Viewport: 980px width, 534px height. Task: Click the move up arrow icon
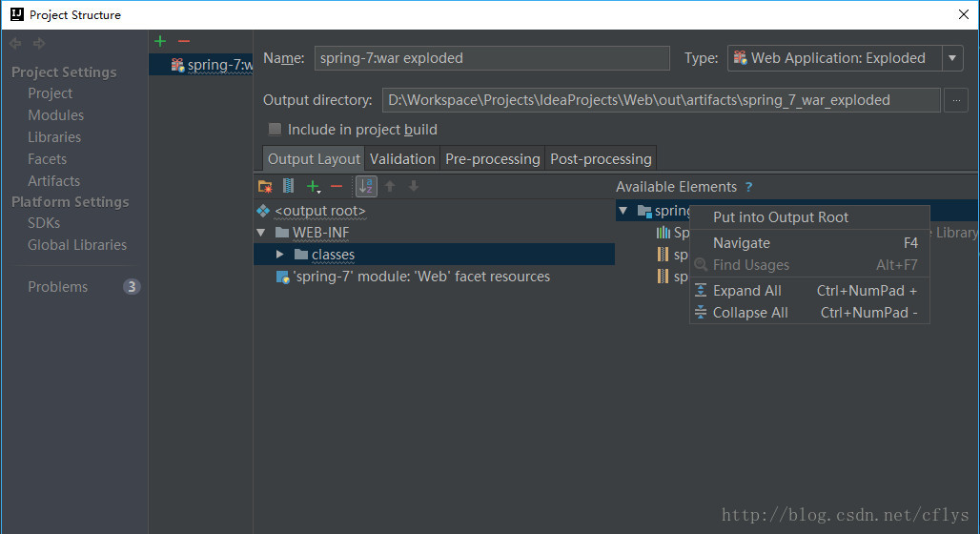click(390, 186)
